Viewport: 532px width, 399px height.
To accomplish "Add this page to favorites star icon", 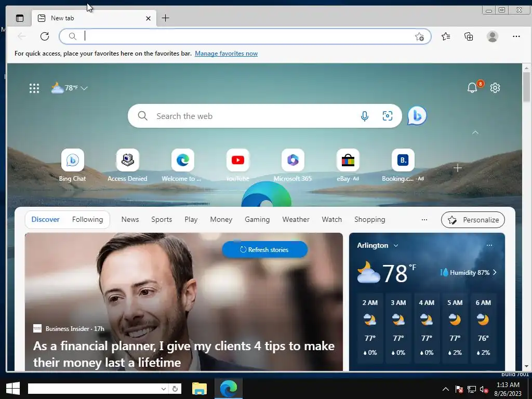I will 419,37.
